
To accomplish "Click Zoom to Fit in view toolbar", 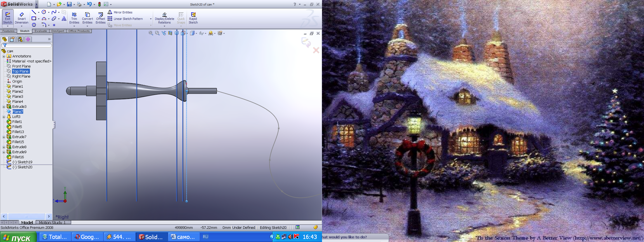I will [x=151, y=33].
